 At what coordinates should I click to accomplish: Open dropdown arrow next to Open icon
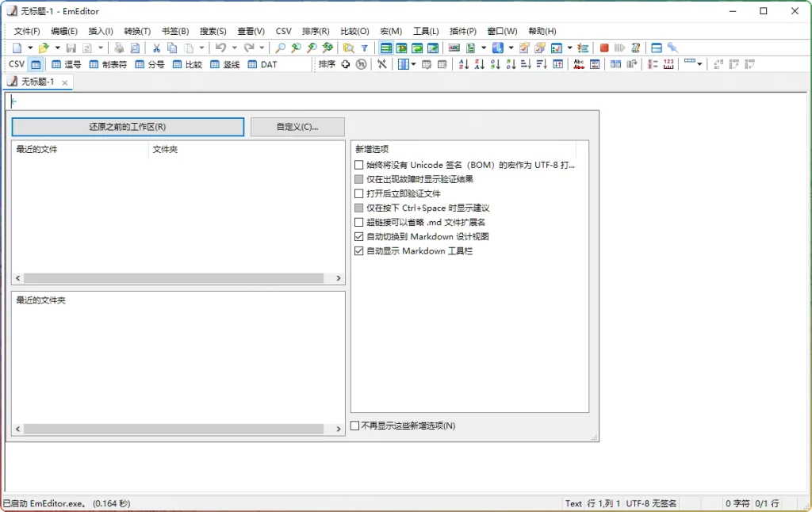point(57,48)
